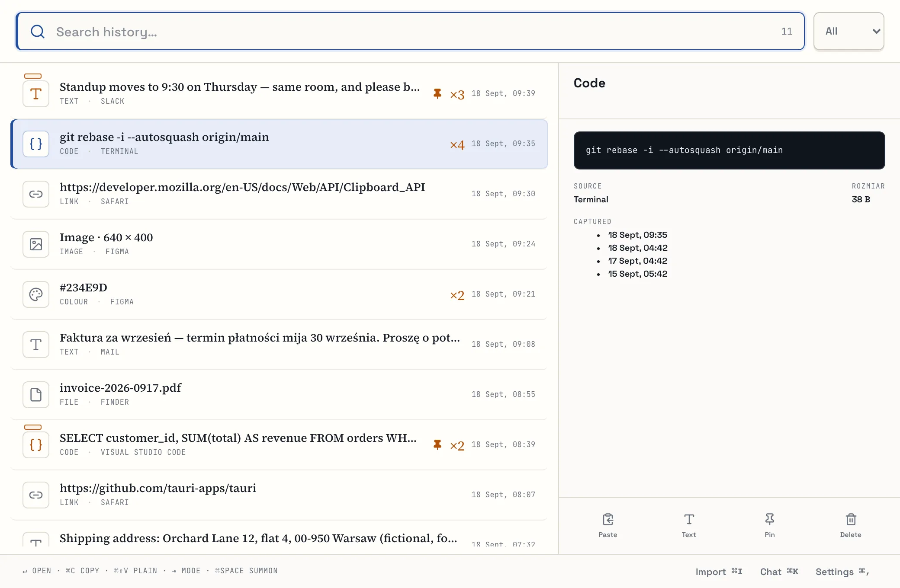Screen dimensions: 900x588
Task: Click the search magnifier icon
Action: (x=38, y=32)
